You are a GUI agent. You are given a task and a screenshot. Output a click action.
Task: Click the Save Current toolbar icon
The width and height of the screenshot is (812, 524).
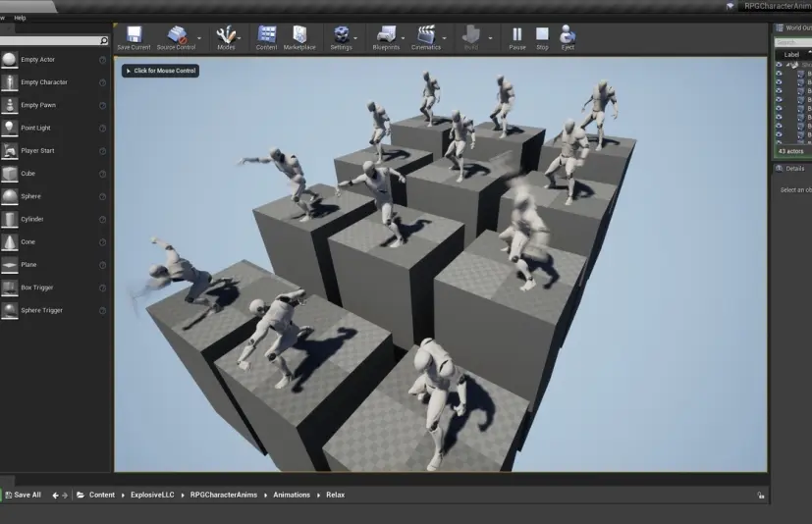134,36
